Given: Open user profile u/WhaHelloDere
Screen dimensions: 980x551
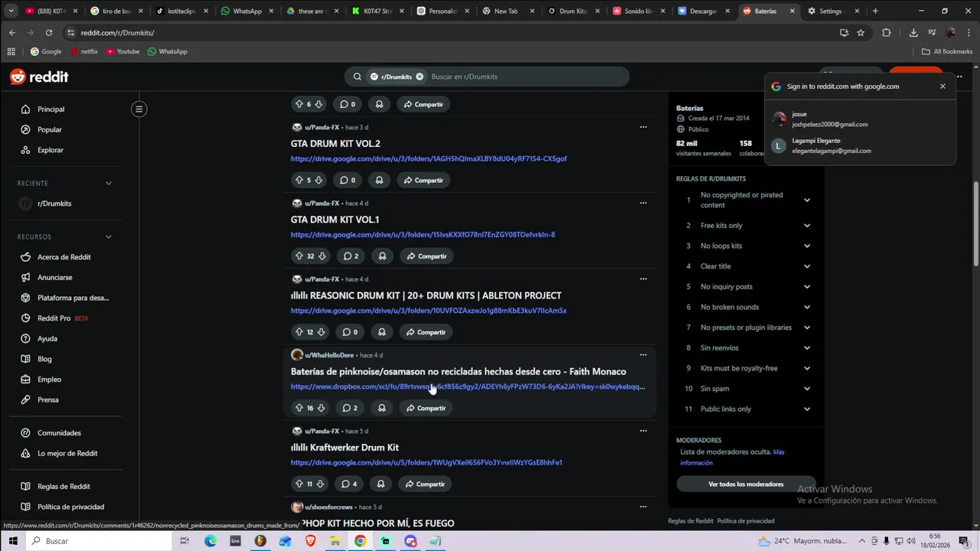Looking at the screenshot, I should (329, 355).
